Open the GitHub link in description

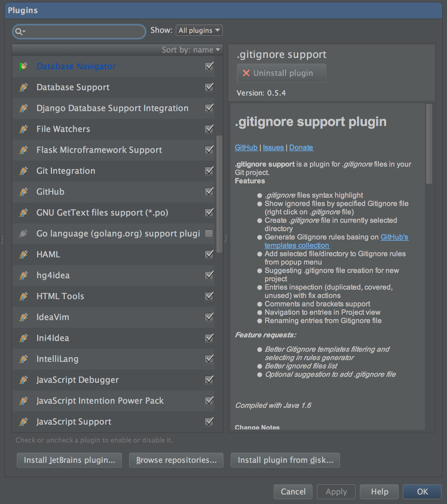[246, 147]
